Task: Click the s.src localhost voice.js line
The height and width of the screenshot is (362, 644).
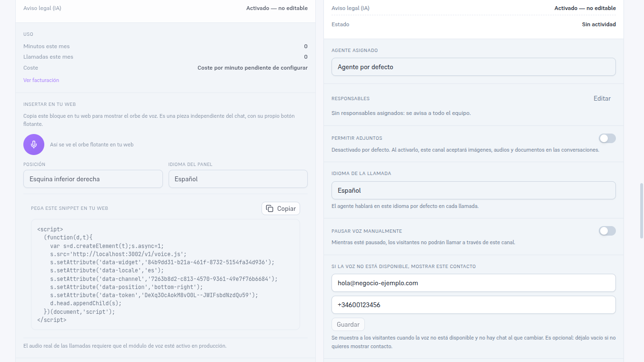Action: click(118, 254)
